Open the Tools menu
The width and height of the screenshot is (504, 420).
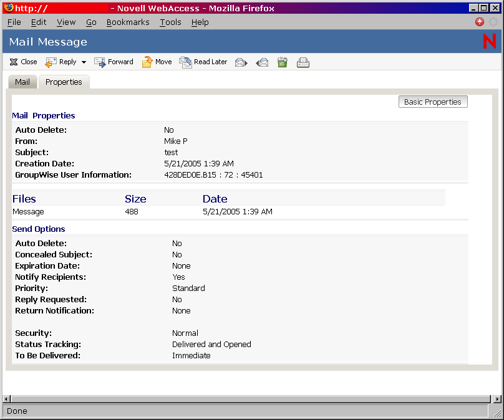pyautogui.click(x=170, y=22)
